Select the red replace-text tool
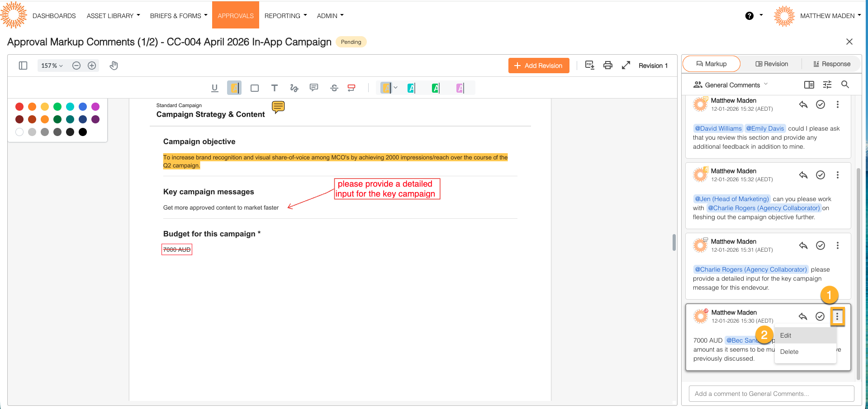The width and height of the screenshot is (868, 409). pos(351,88)
